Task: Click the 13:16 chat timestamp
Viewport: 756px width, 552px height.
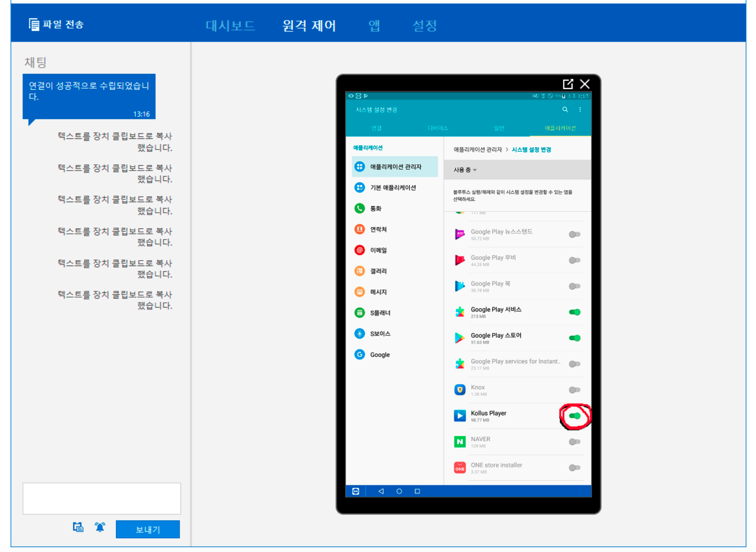Action: point(141,114)
